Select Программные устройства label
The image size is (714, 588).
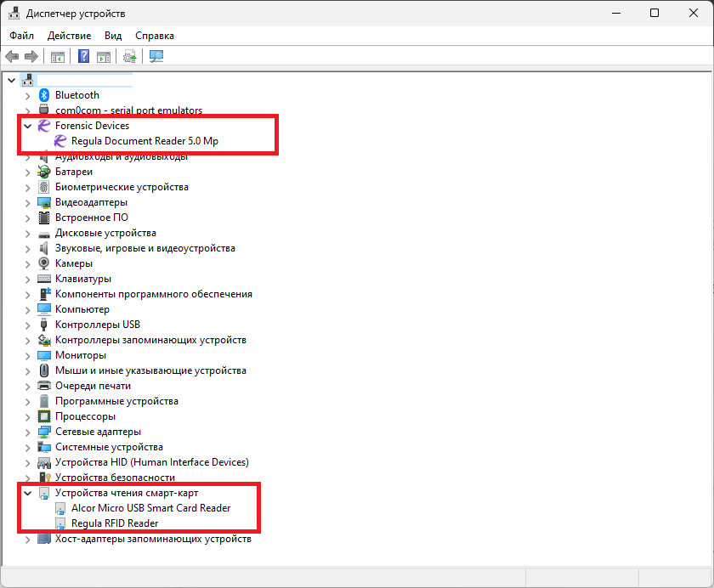pos(116,401)
